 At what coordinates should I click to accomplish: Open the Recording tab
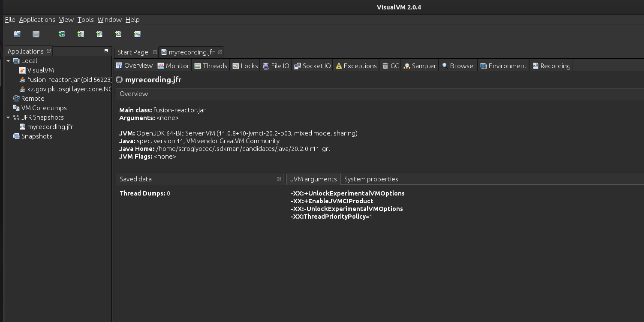point(551,66)
